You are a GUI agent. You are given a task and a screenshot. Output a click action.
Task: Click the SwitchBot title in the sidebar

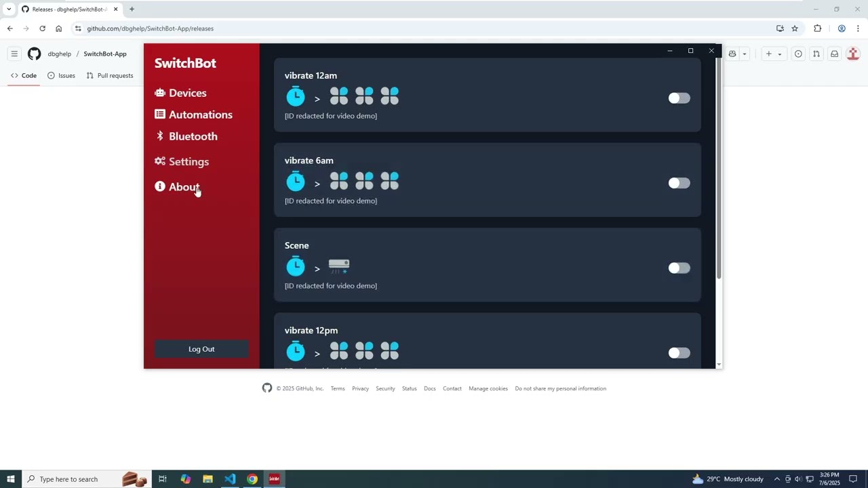(185, 63)
